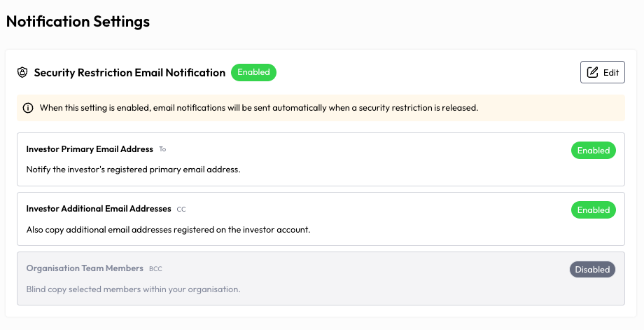Select the Organisation Team Members heading
The width and height of the screenshot is (644, 330).
click(85, 268)
